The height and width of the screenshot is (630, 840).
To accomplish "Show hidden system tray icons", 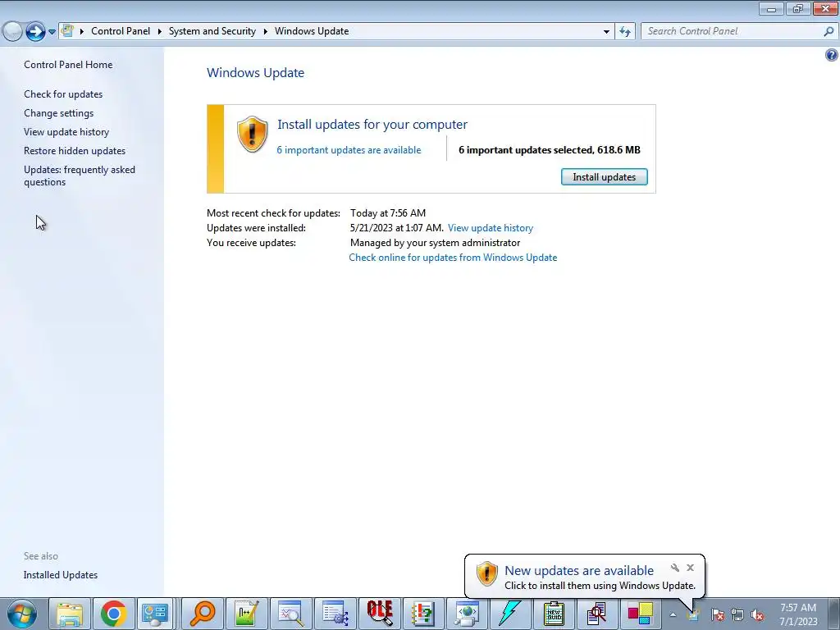I will pyautogui.click(x=673, y=614).
